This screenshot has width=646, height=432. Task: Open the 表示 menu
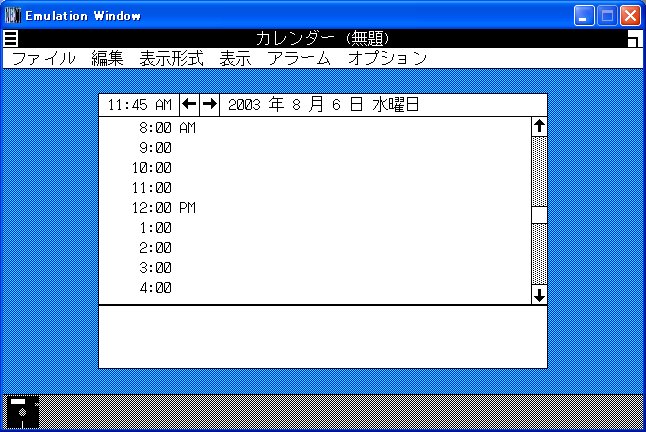[x=235, y=58]
